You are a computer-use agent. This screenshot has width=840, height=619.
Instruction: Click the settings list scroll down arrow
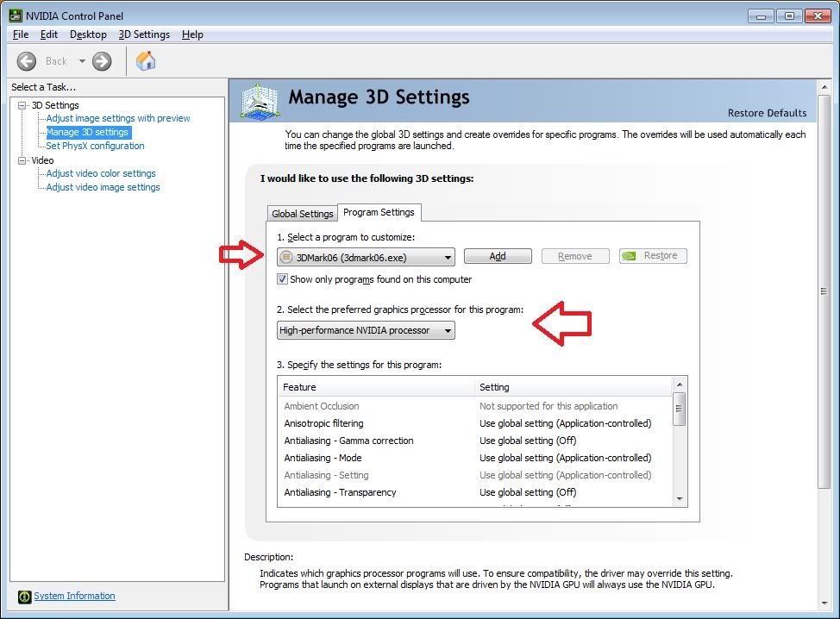click(x=680, y=499)
